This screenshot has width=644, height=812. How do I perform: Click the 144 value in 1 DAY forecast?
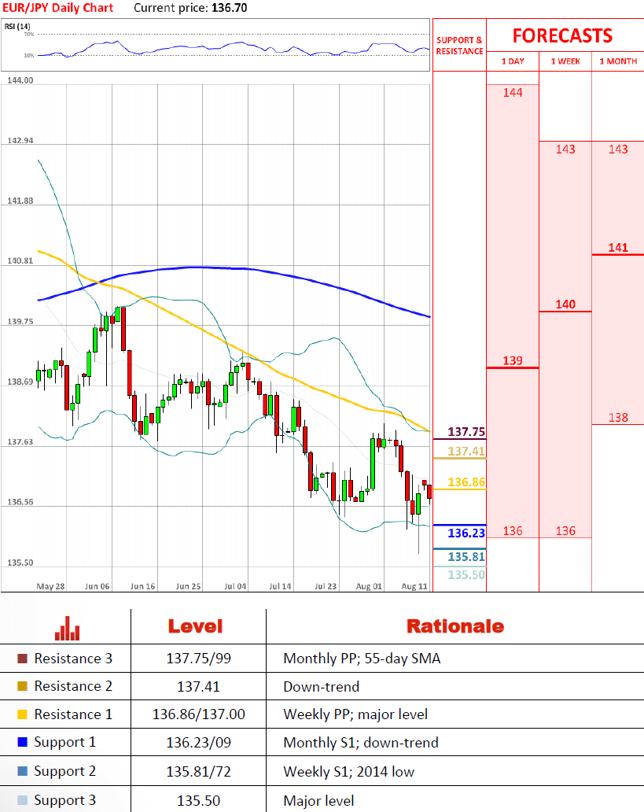pyautogui.click(x=513, y=93)
